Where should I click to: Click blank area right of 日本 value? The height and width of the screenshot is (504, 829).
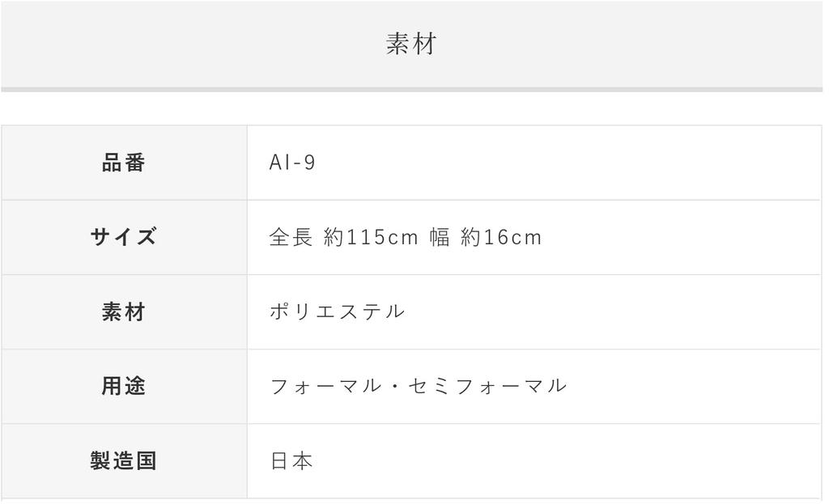(567, 461)
